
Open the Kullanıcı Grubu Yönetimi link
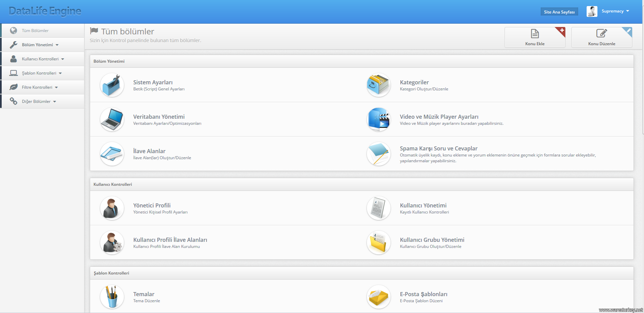(432, 240)
